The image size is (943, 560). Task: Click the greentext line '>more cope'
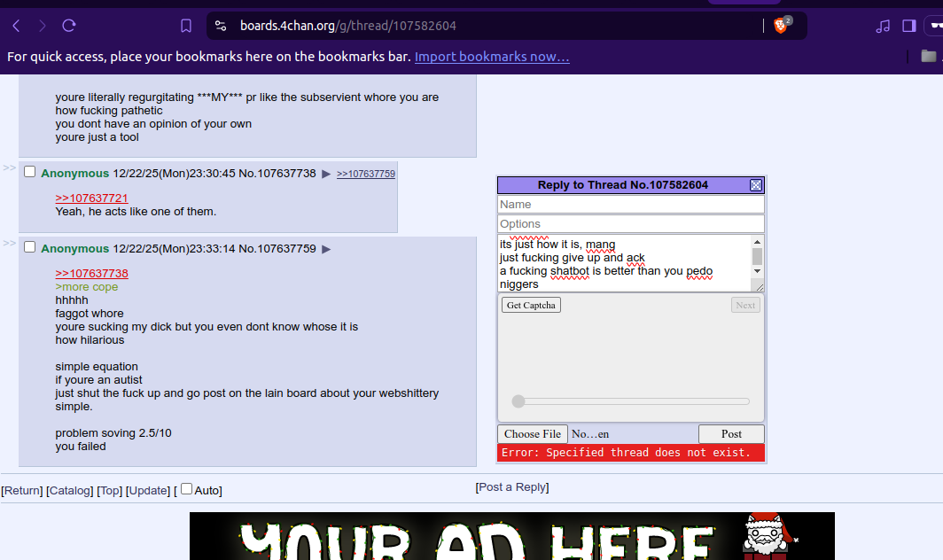tap(87, 287)
